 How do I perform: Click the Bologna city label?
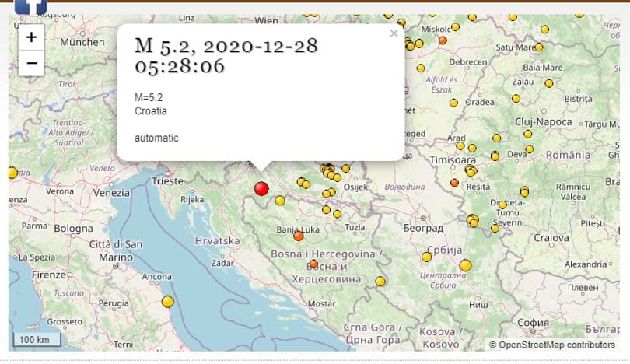74,229
